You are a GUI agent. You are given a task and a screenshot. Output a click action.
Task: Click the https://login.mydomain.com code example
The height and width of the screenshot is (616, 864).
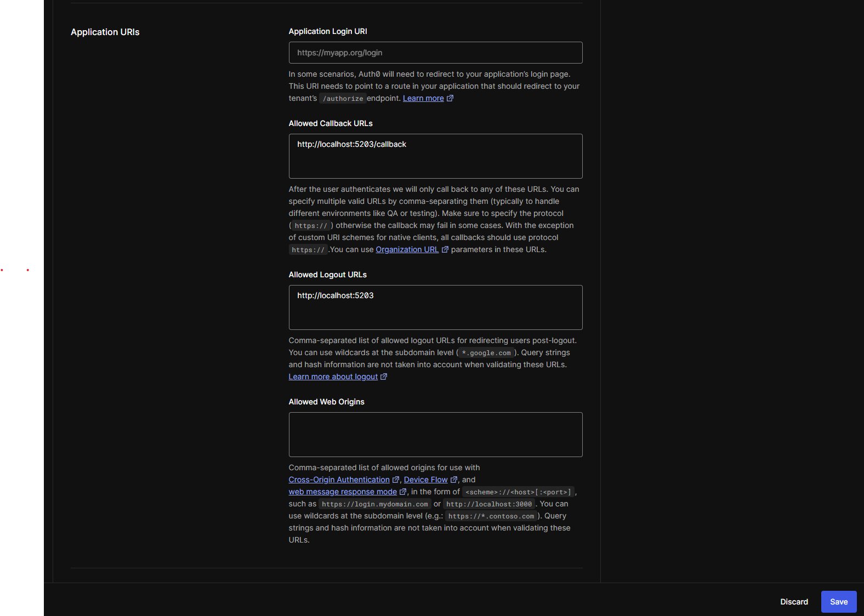(x=375, y=504)
